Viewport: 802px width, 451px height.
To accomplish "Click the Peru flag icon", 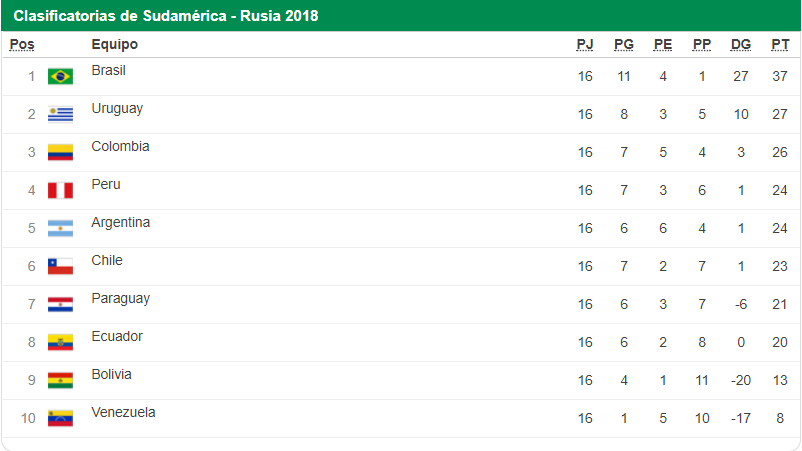I will tap(60, 190).
